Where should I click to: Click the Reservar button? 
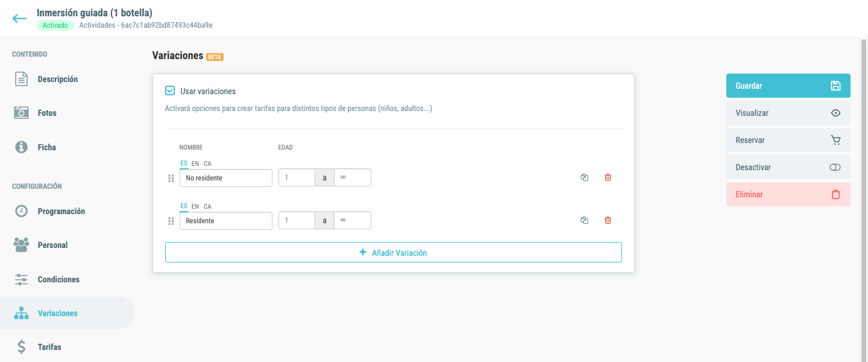(x=788, y=140)
